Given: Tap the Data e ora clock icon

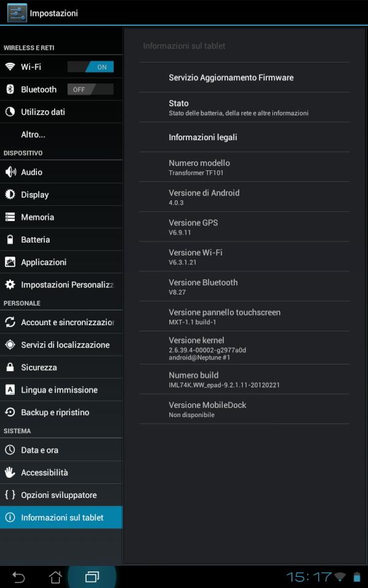Looking at the screenshot, I should pos(10,450).
